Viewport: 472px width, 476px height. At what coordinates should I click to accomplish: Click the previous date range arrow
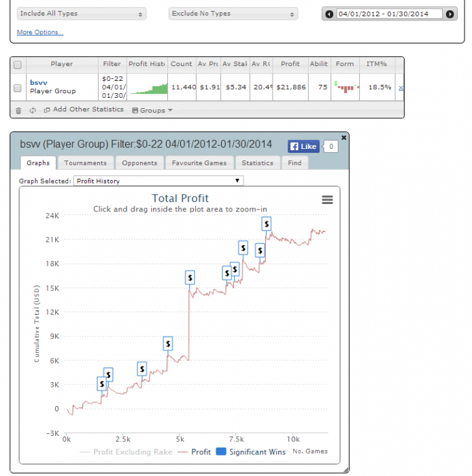point(329,14)
